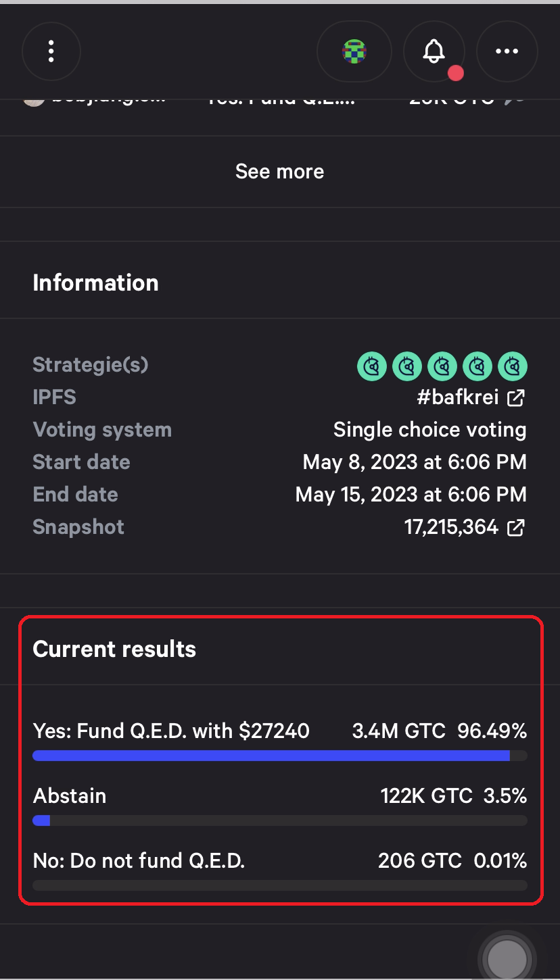Click the external link icon beside #bafkrei

tap(516, 398)
